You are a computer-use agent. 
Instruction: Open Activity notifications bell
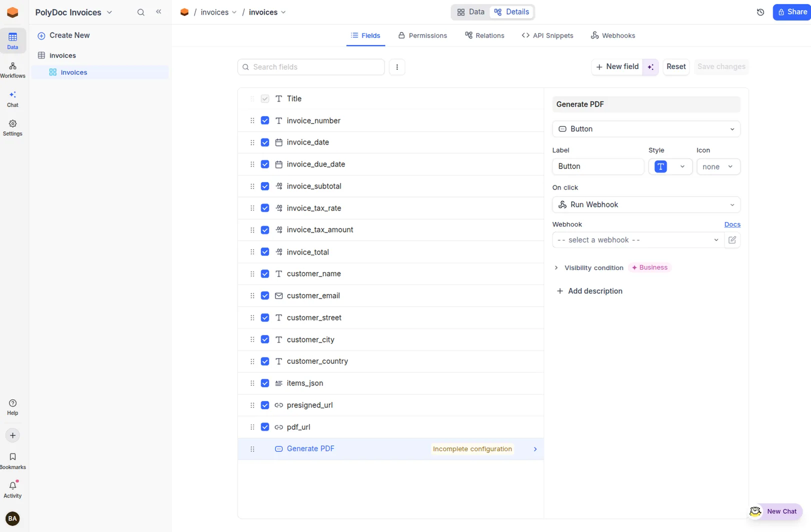pos(12,489)
